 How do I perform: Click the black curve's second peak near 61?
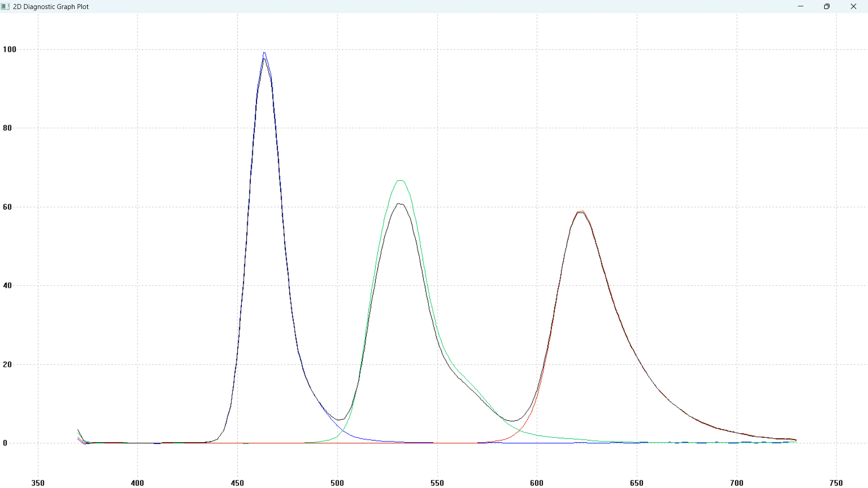pyautogui.click(x=399, y=204)
